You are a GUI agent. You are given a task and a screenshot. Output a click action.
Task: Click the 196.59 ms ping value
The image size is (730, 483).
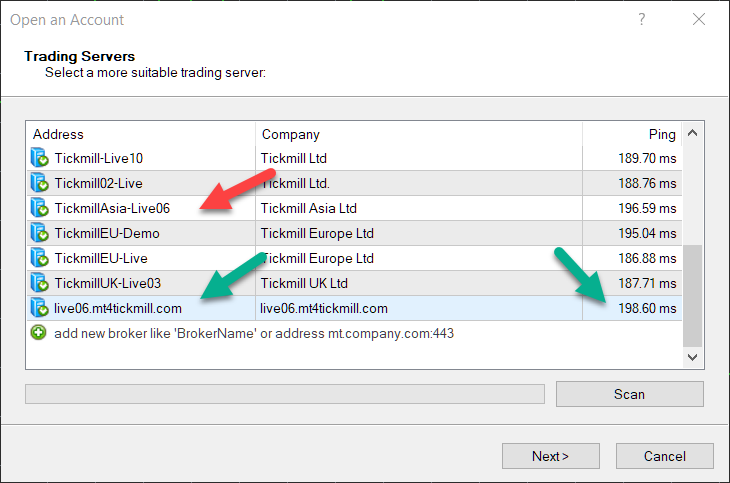click(x=647, y=208)
